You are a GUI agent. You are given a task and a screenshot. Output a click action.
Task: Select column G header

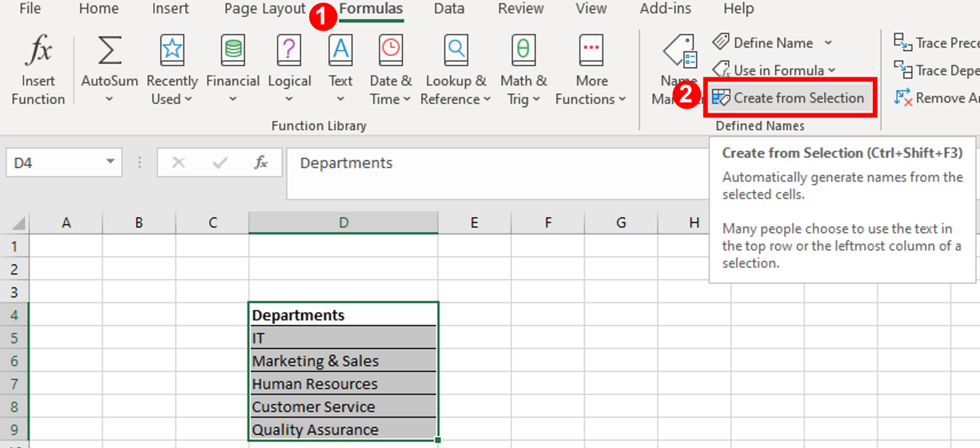pyautogui.click(x=621, y=223)
